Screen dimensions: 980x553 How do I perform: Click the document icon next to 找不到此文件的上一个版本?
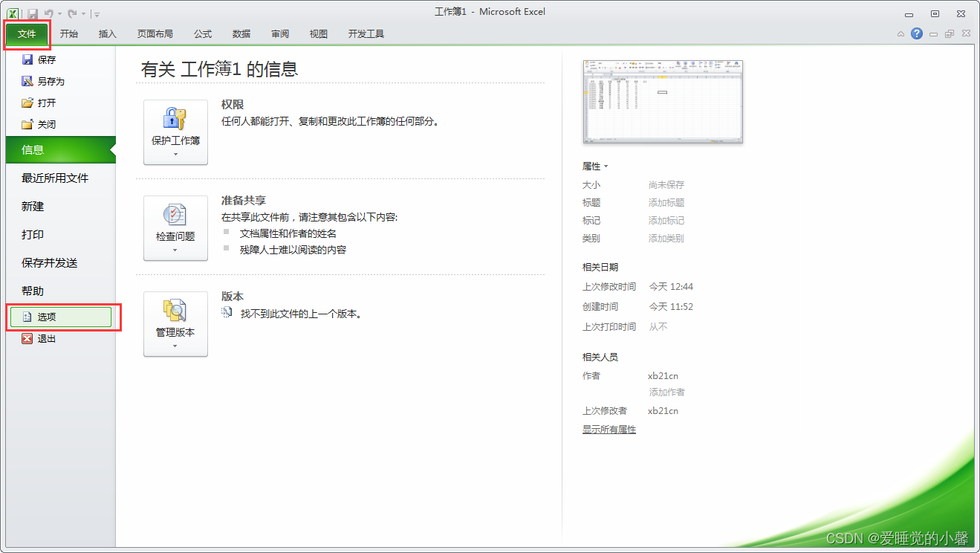(227, 313)
